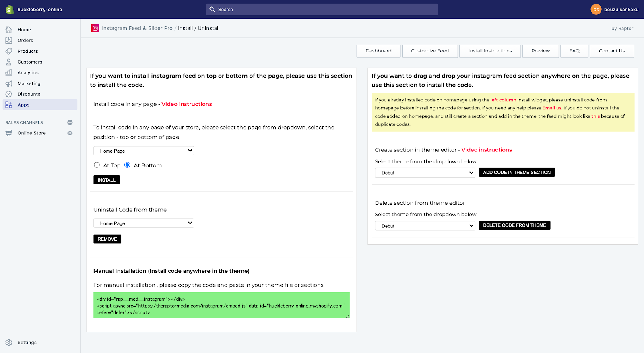This screenshot has height=353, width=644.
Task: Click the Analytics bar chart icon
Action: coord(9,72)
